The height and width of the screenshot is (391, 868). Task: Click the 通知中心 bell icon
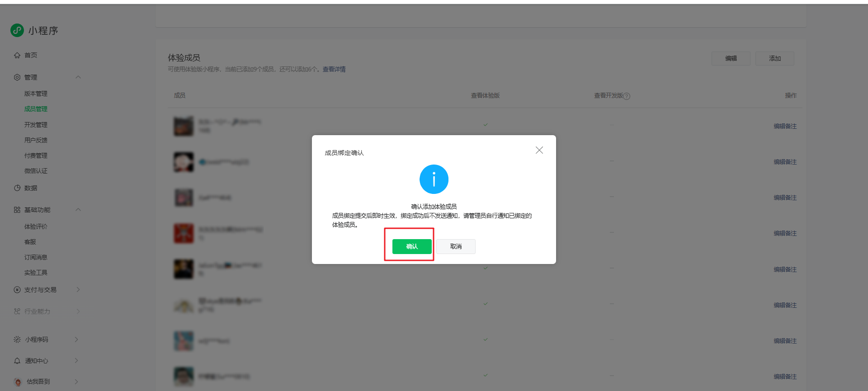point(17,361)
